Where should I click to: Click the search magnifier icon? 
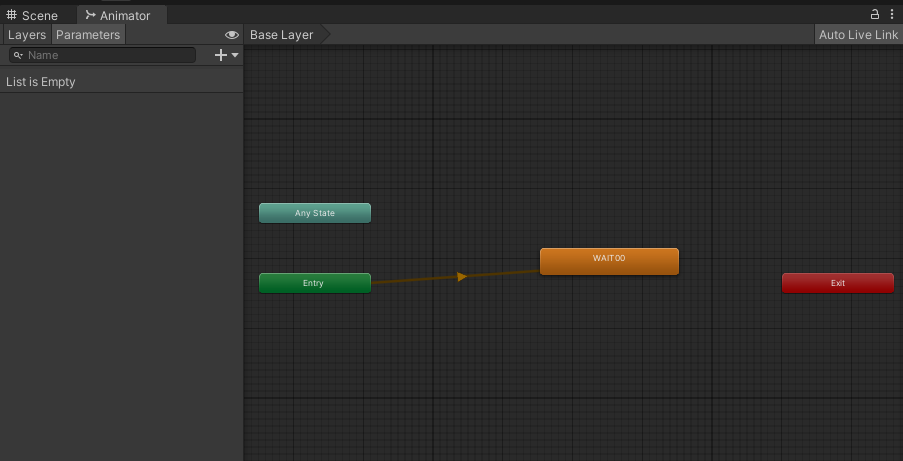click(x=18, y=55)
